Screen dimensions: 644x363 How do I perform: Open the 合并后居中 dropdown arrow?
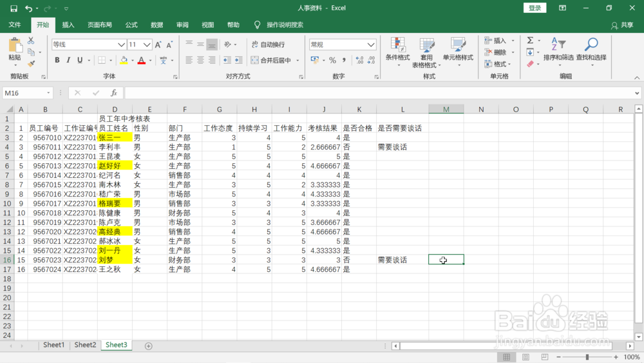[x=298, y=61]
